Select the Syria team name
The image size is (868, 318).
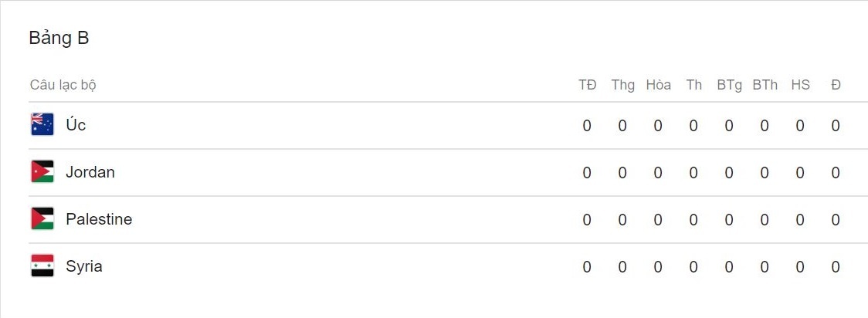pyautogui.click(x=84, y=266)
